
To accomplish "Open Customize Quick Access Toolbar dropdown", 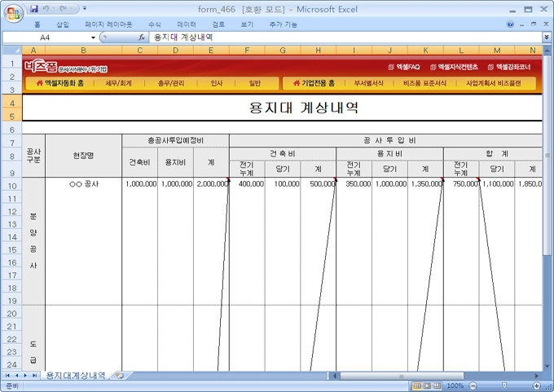I will pyautogui.click(x=86, y=9).
